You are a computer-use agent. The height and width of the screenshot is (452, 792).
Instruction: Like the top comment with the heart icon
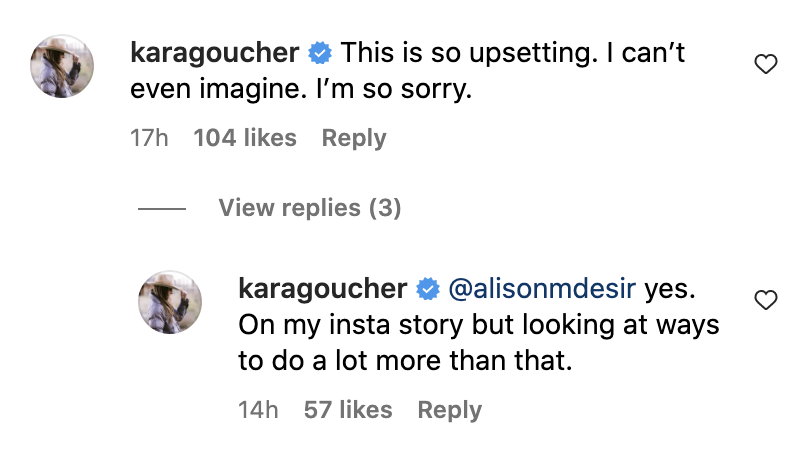(765, 66)
